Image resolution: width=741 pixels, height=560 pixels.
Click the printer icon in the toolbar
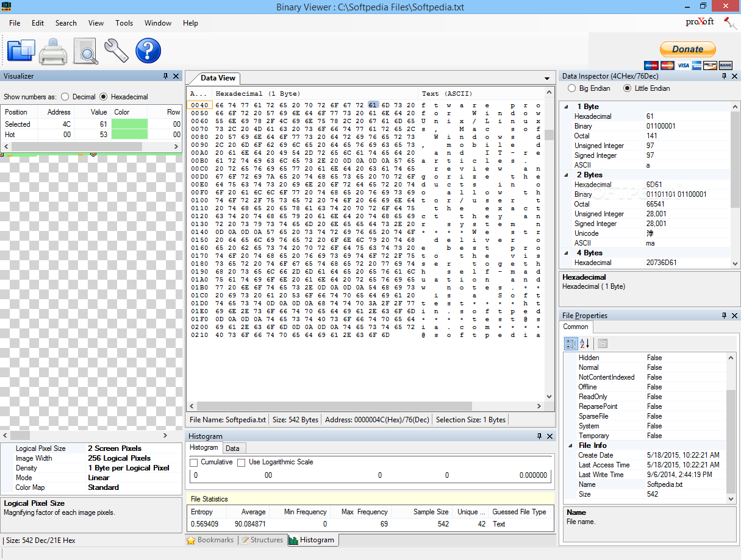coord(53,51)
